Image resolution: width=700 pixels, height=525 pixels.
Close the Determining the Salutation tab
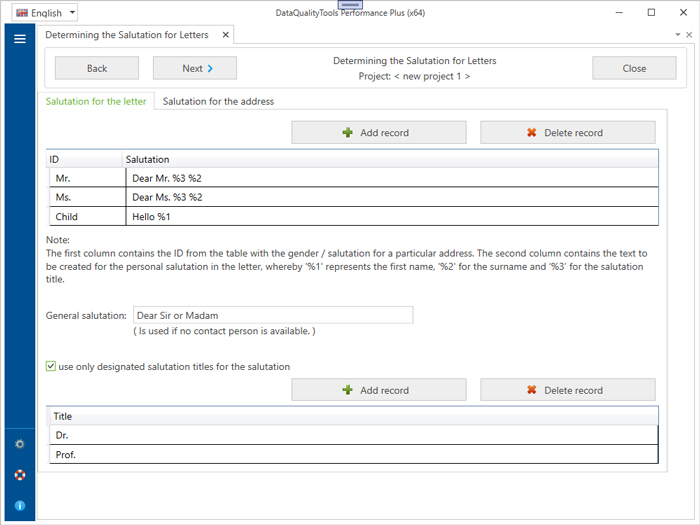click(225, 35)
